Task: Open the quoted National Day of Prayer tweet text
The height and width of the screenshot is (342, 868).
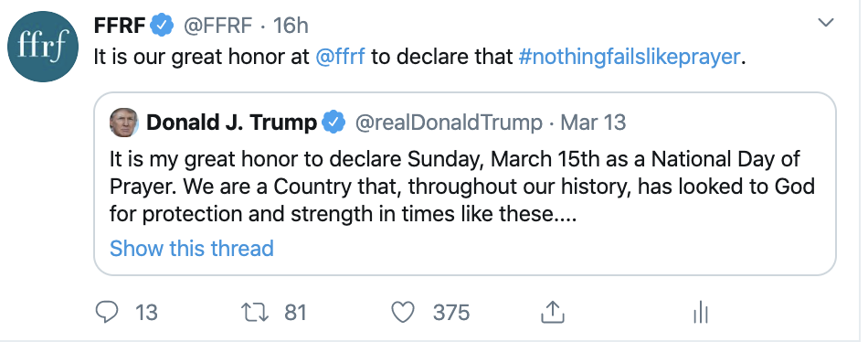Action: coord(462,187)
